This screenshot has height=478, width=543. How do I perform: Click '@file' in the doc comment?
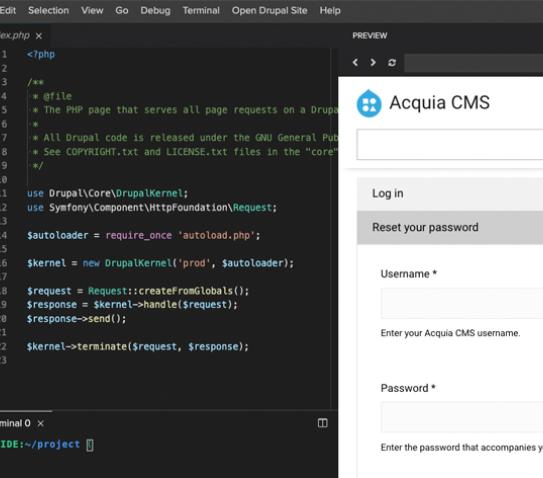(x=57, y=96)
